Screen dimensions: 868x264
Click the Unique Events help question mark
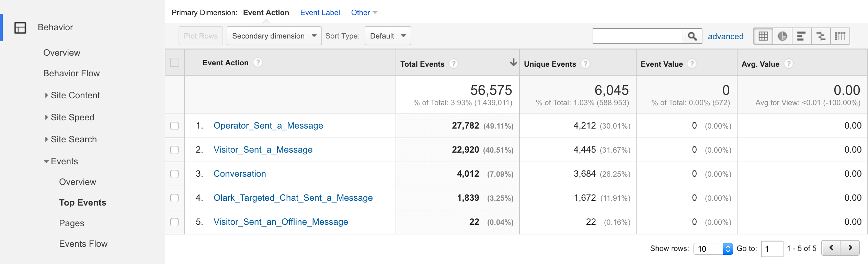point(585,64)
